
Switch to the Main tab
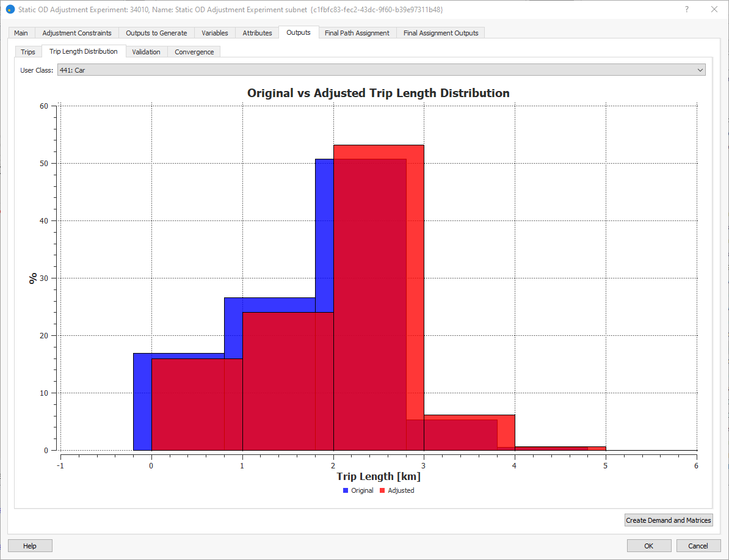pos(21,33)
